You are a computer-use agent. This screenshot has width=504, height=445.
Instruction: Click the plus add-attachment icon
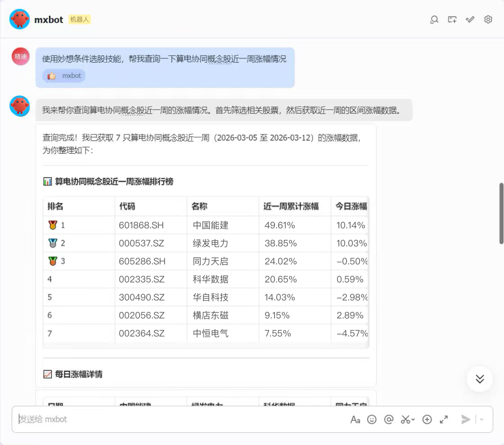click(x=427, y=419)
